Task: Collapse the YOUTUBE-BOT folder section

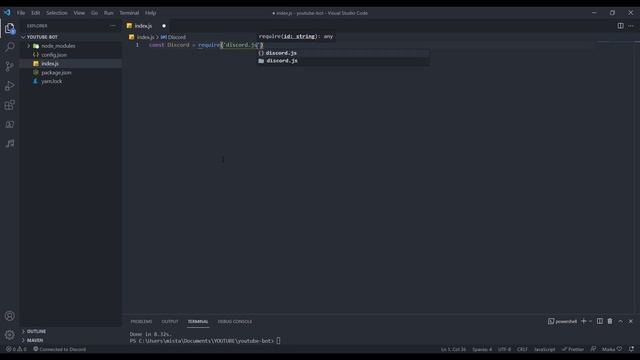Action: [72, 37]
